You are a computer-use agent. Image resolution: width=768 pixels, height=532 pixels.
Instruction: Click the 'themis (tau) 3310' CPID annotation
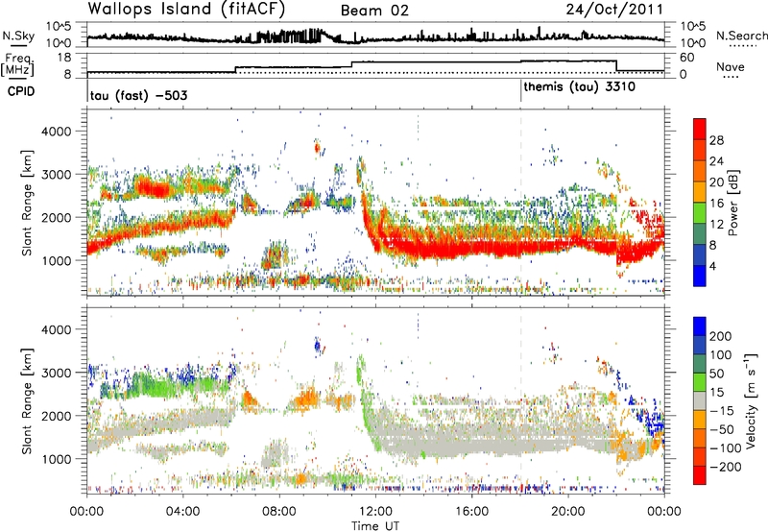point(580,86)
